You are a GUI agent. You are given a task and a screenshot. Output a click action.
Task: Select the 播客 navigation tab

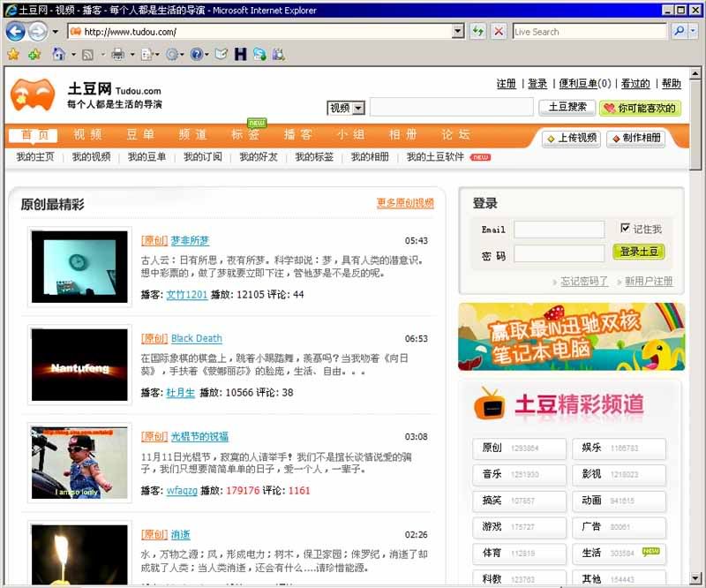coord(298,134)
